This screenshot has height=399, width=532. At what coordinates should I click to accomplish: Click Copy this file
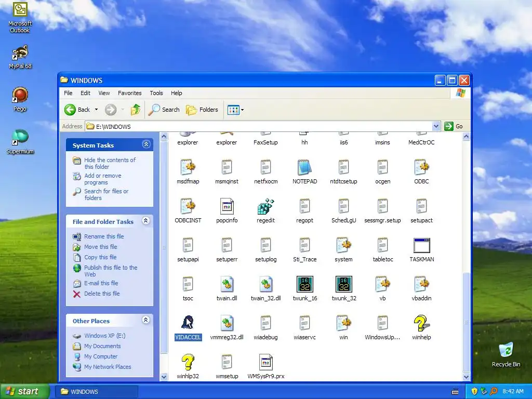[x=100, y=257]
